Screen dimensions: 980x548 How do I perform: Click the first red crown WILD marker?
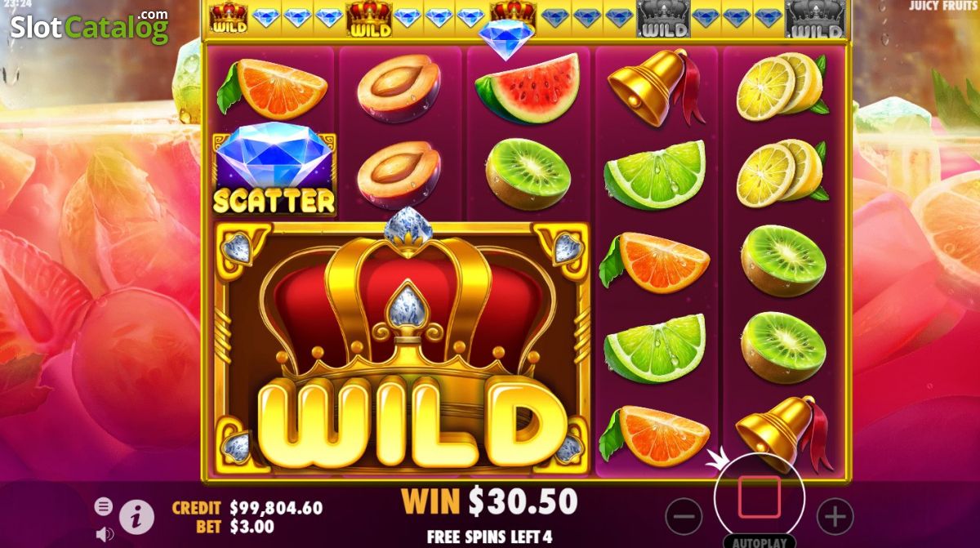point(229,17)
